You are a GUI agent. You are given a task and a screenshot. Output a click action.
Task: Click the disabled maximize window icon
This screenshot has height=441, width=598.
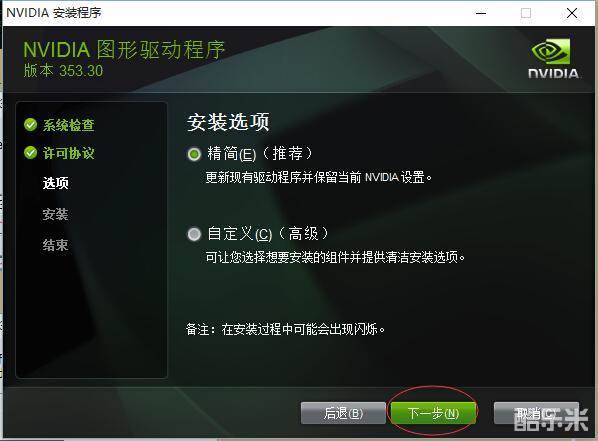pyautogui.click(x=526, y=13)
